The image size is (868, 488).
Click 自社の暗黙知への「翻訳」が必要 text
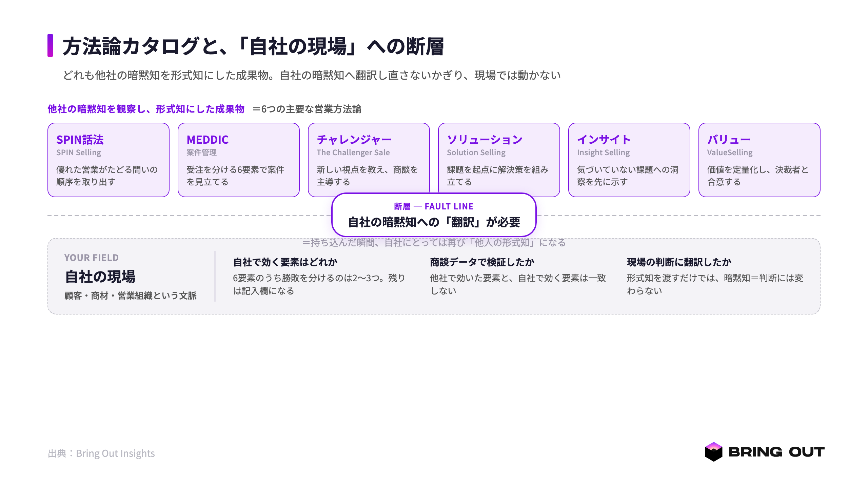tap(434, 222)
